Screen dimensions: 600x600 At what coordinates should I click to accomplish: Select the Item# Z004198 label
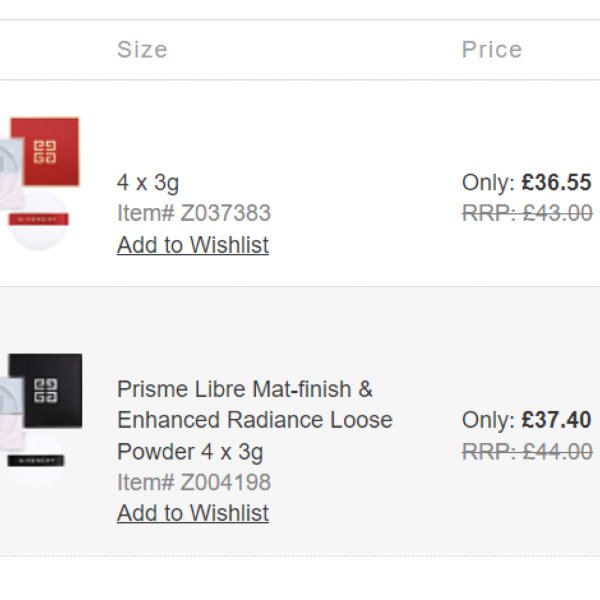(x=193, y=482)
